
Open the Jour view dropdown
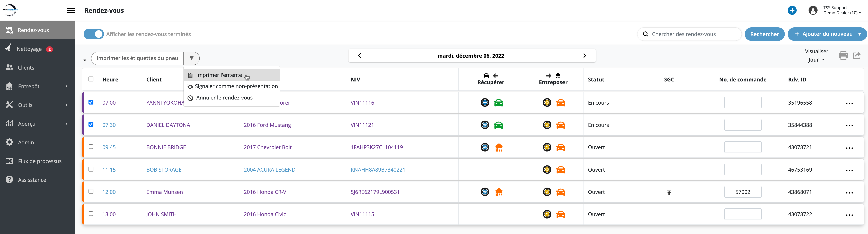click(816, 60)
